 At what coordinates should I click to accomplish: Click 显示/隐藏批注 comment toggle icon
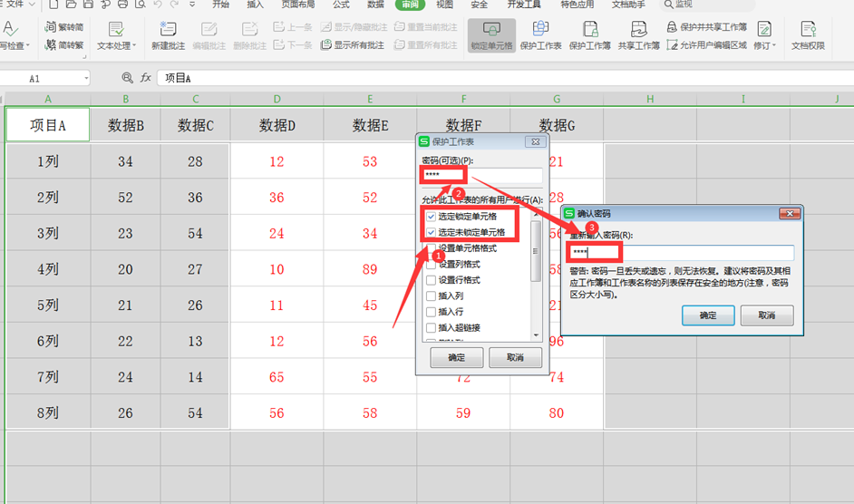[325, 26]
